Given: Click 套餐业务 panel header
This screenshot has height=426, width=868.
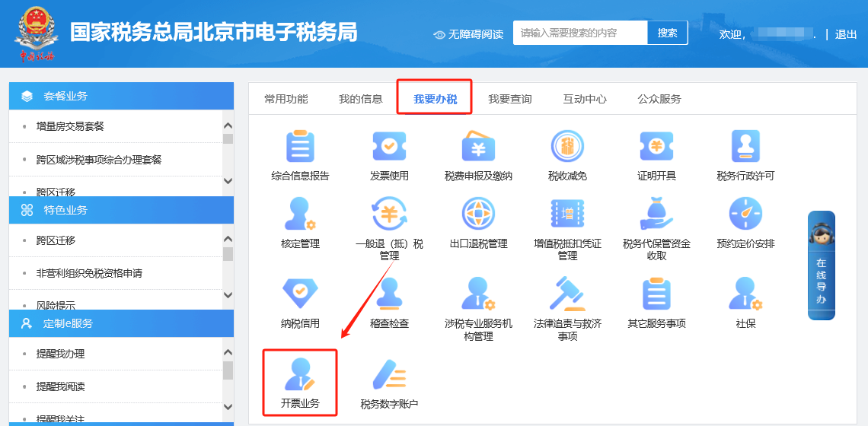Looking at the screenshot, I should (x=121, y=96).
